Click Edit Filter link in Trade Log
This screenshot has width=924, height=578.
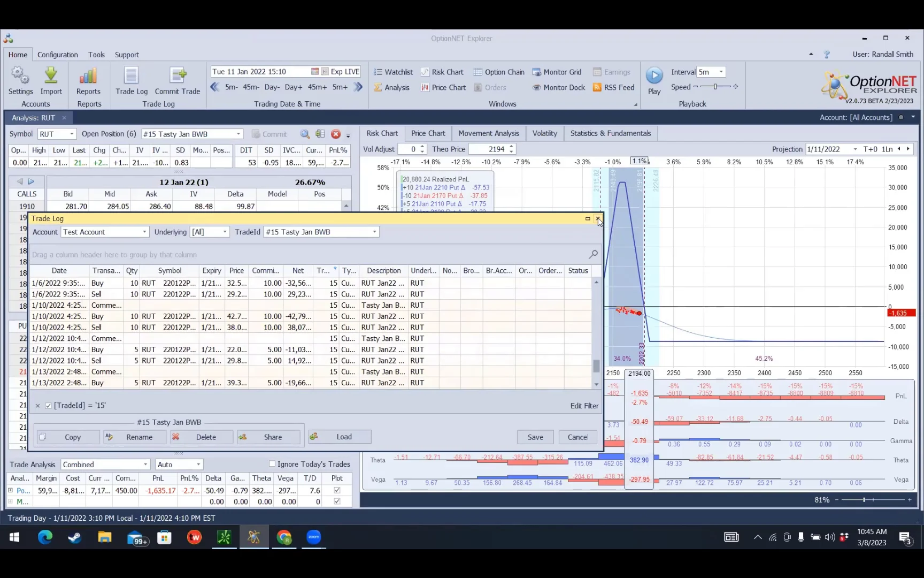[x=584, y=406]
